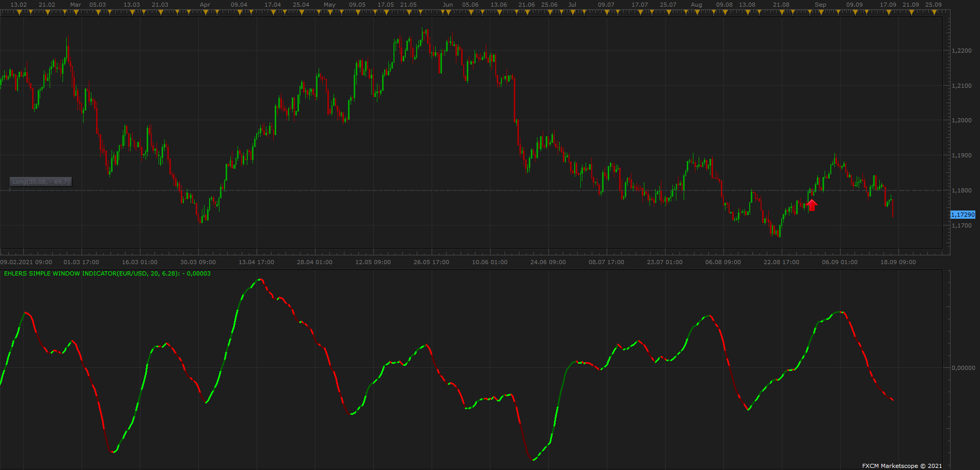Click the red up-arrow Long entry marker

click(x=812, y=205)
